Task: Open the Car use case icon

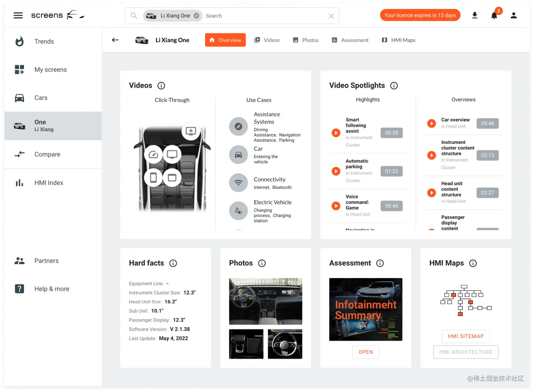Action: coord(238,155)
